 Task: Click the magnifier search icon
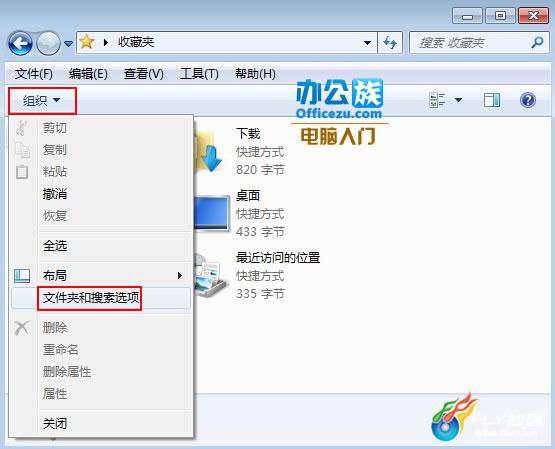click(x=537, y=42)
